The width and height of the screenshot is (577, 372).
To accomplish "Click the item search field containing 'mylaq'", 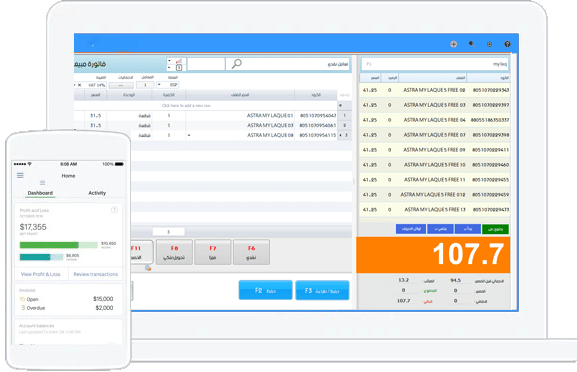I will 435,64.
